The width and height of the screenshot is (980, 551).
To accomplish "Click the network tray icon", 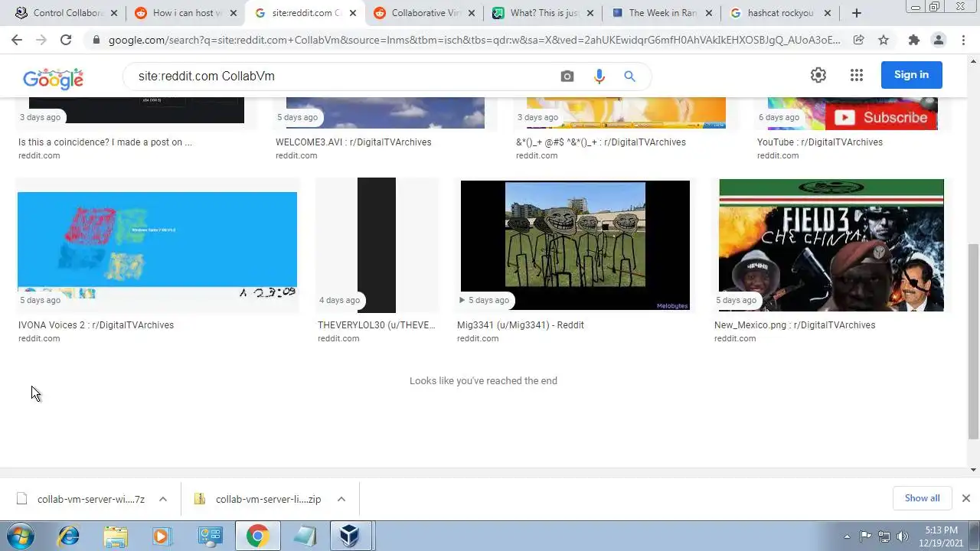I will coord(884,536).
